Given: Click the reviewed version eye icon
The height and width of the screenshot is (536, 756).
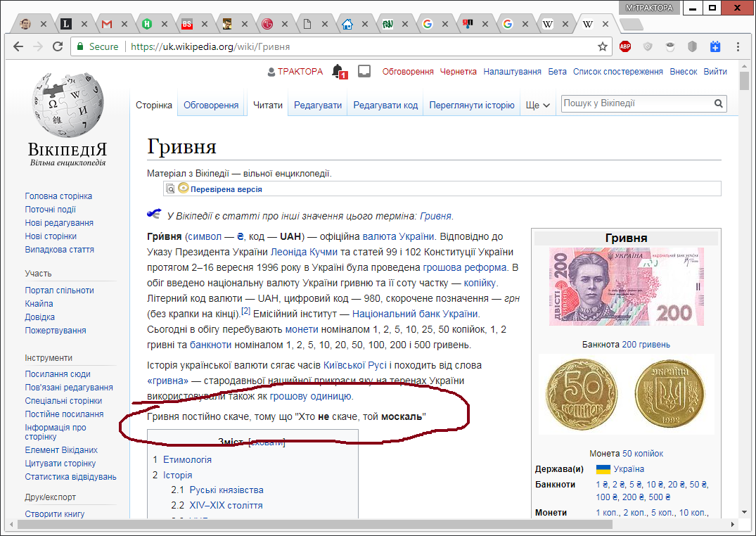Looking at the screenshot, I should [x=184, y=188].
